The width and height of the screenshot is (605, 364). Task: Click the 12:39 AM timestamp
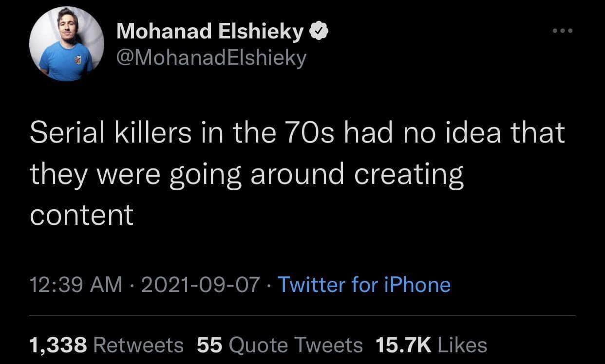coord(76,285)
